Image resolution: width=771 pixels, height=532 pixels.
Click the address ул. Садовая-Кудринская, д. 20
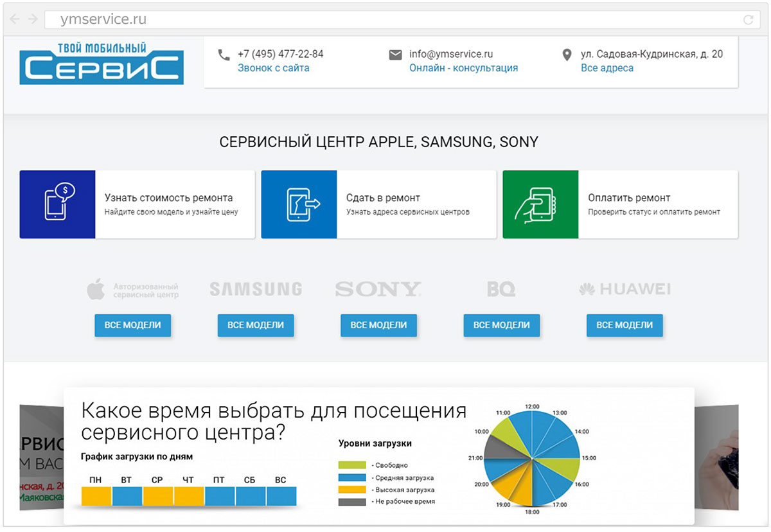[651, 54]
